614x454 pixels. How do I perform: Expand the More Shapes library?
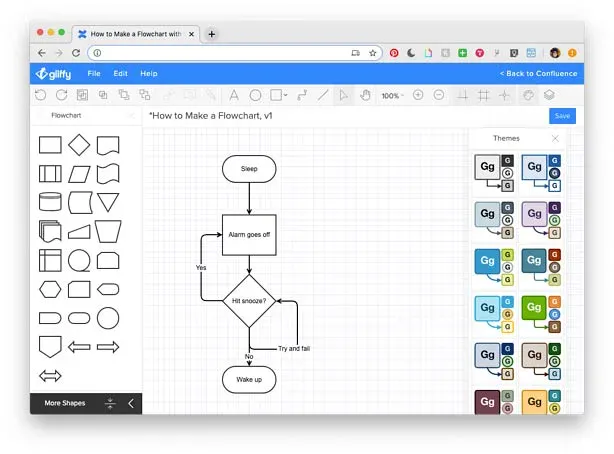(65, 404)
